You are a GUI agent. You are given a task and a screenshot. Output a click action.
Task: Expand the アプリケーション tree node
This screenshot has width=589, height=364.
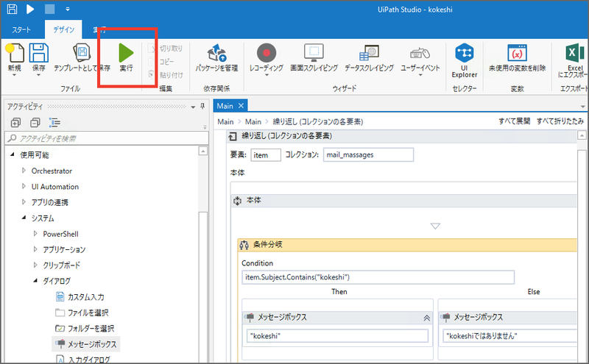click(35, 249)
